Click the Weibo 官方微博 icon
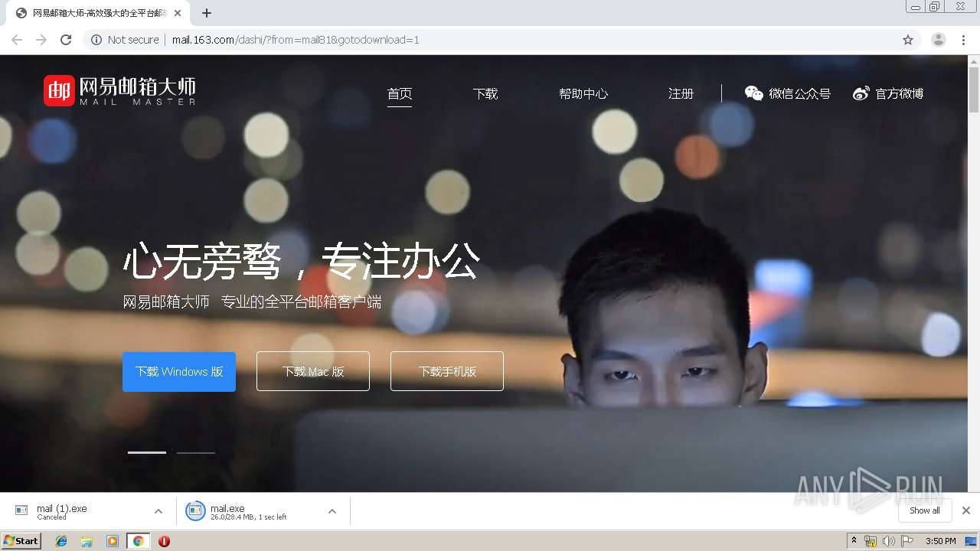This screenshot has width=980, height=551. pyautogui.click(x=861, y=93)
